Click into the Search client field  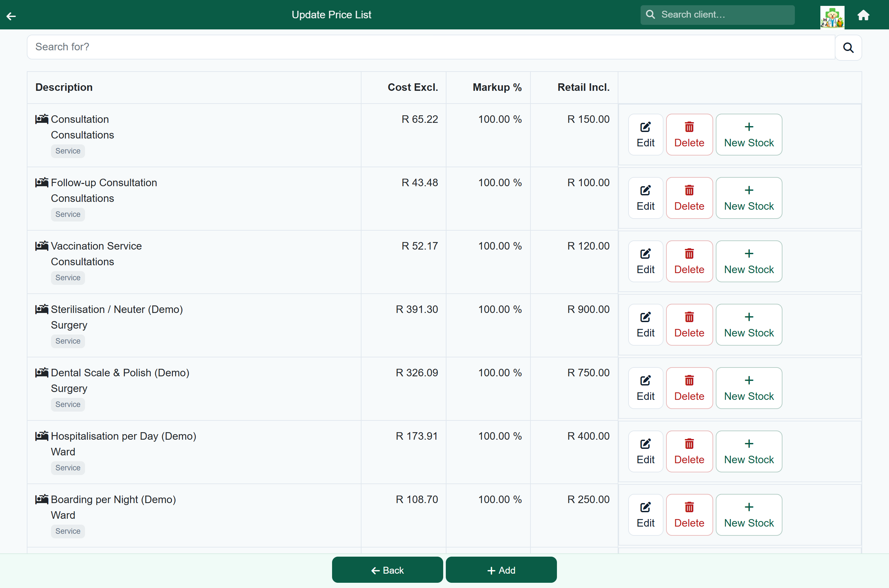click(717, 15)
